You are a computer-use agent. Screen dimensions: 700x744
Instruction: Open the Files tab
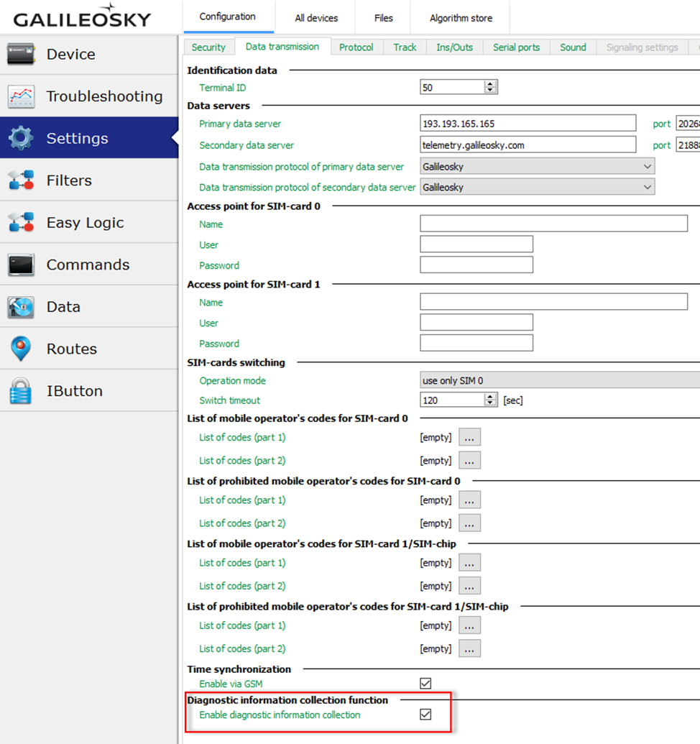(x=384, y=18)
